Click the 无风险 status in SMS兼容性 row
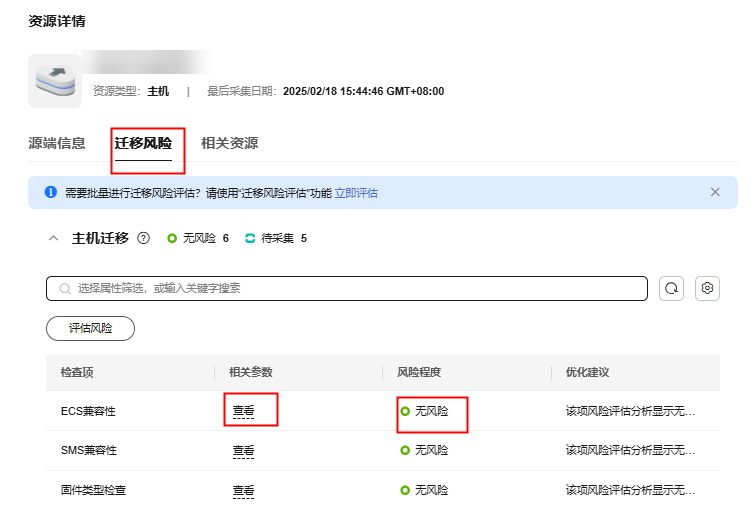The height and width of the screenshot is (510, 750). click(x=424, y=450)
